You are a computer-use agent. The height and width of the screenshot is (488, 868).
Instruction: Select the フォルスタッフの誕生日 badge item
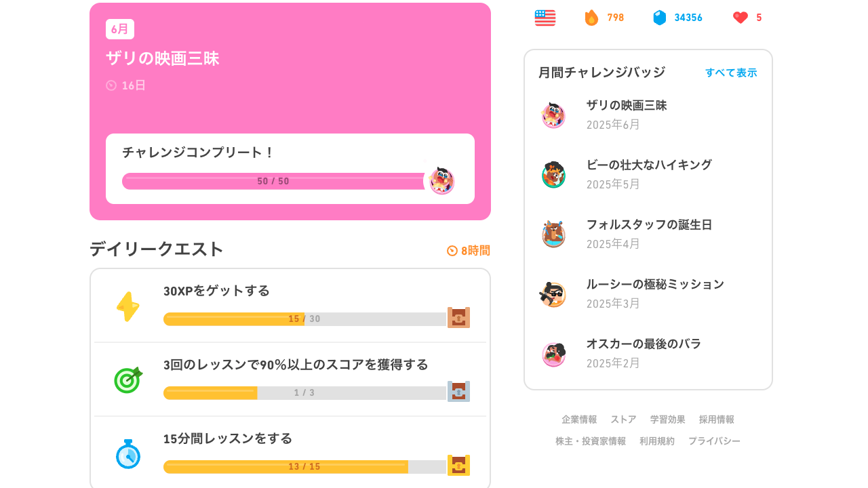click(x=648, y=235)
